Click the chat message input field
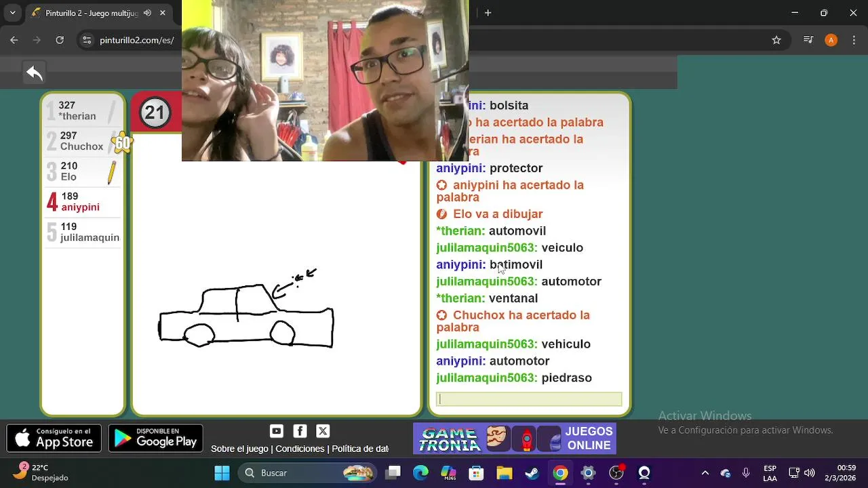Image resolution: width=868 pixels, height=488 pixels. tap(529, 399)
